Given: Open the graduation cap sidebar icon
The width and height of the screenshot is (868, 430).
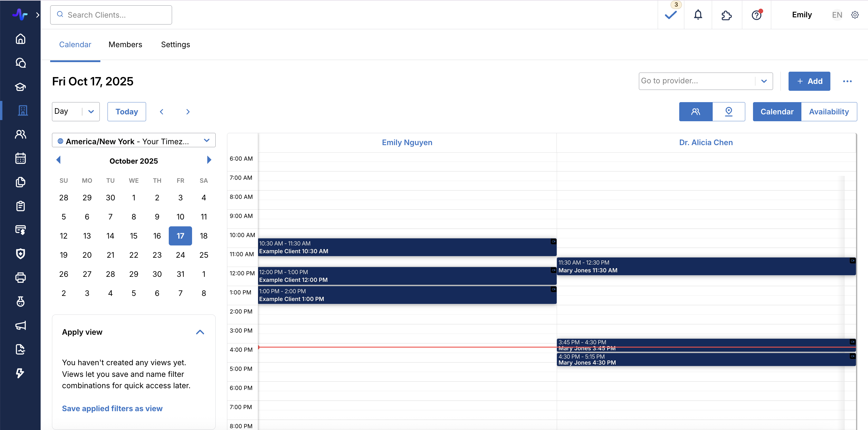Looking at the screenshot, I should (x=21, y=87).
